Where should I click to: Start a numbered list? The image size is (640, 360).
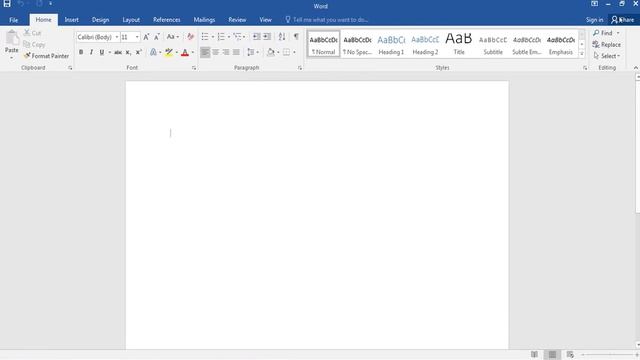coord(221,37)
